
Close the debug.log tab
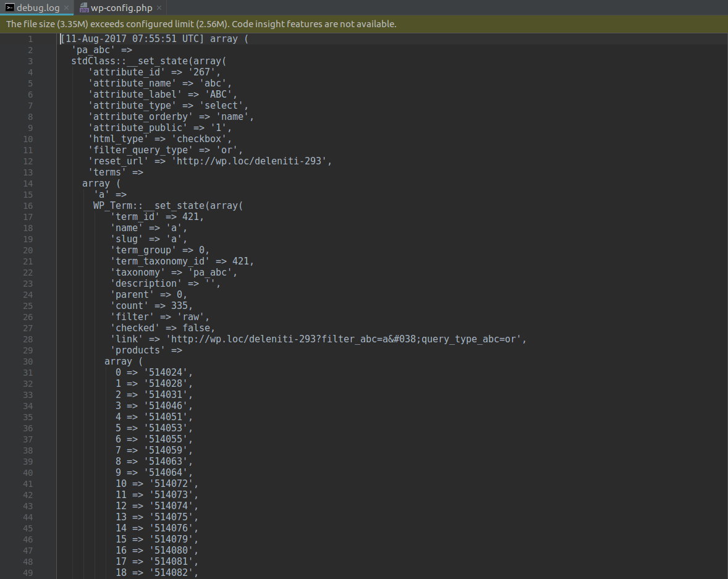tap(66, 8)
